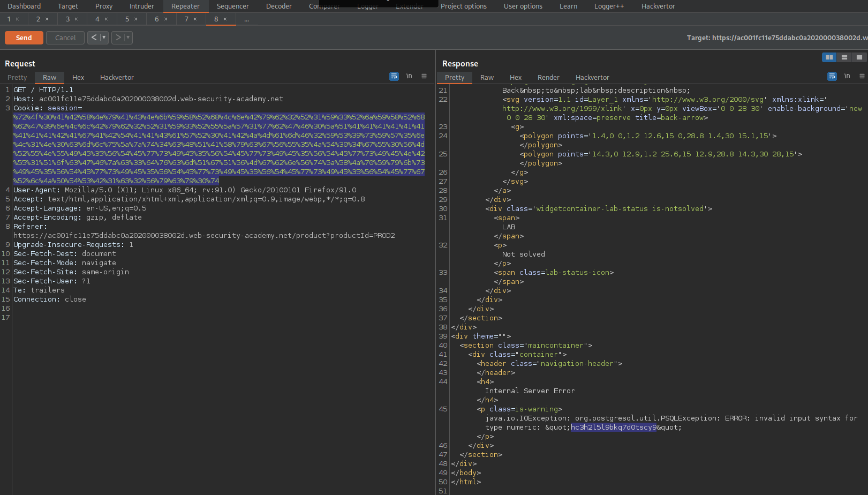Switch Response view to Render
Screen dimensions: 868x495
tap(548, 78)
